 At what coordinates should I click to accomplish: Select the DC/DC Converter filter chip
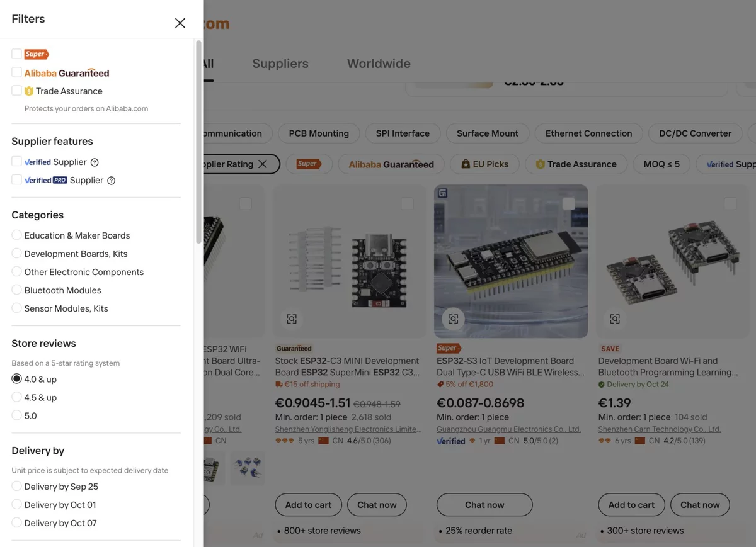696,133
